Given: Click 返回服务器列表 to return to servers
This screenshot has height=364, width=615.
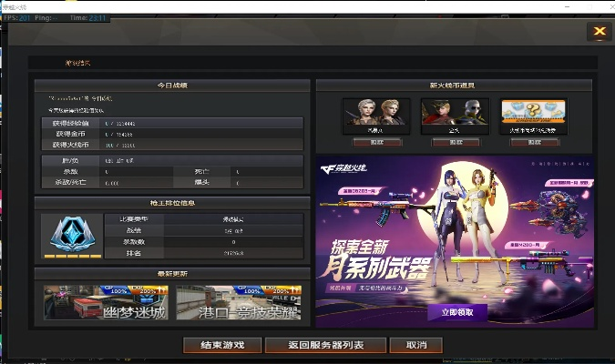Looking at the screenshot, I should pyautogui.click(x=326, y=345).
